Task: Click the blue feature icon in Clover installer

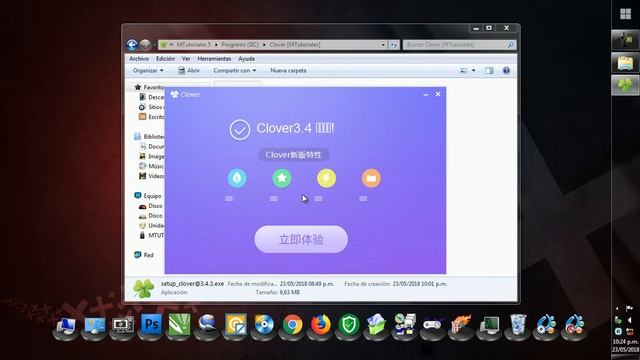Action: [237, 178]
